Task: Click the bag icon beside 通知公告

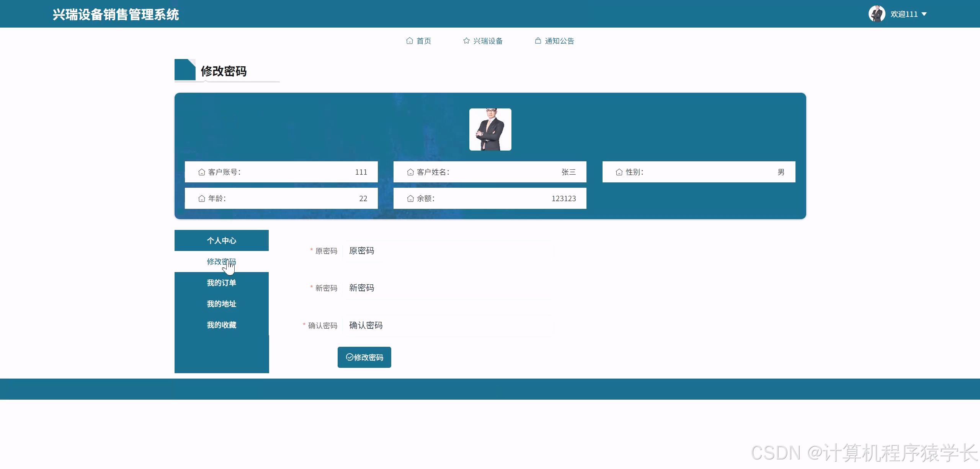Action: point(538,41)
